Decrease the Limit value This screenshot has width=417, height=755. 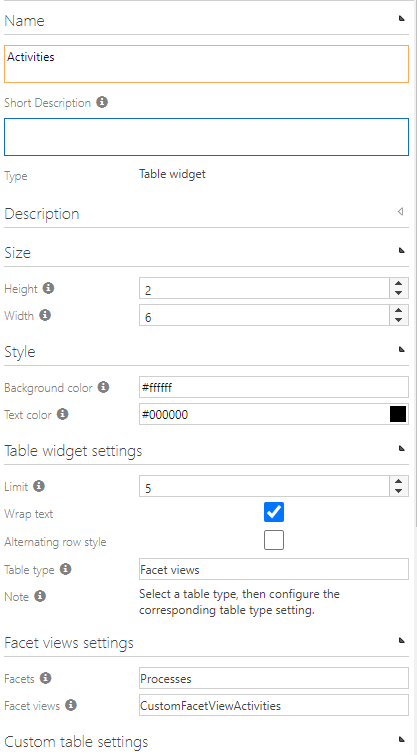[398, 491]
